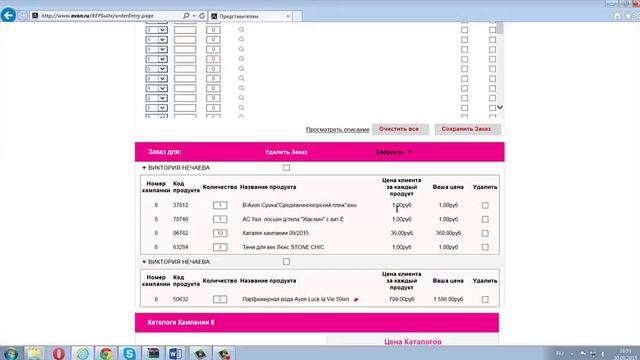The width and height of the screenshot is (640, 360).
Task: Open the Свернуть dropdown in the pink header
Action: point(394,152)
